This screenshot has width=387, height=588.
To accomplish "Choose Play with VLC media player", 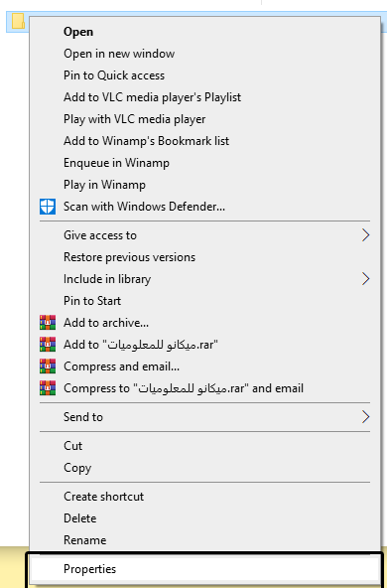I will 205,119.
